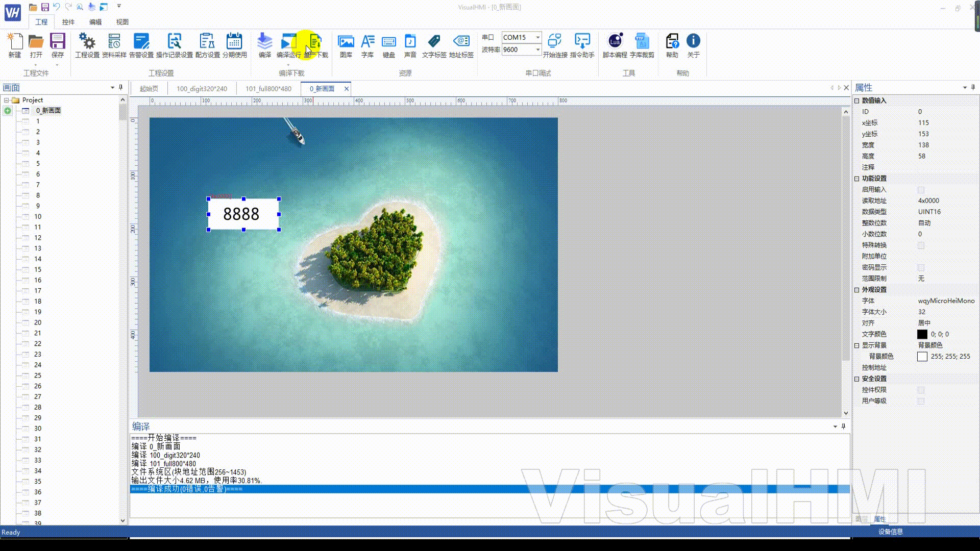Viewport: 980px width, 551px height.
Task: Click the 文字颜色 black swatch
Action: [x=922, y=334]
